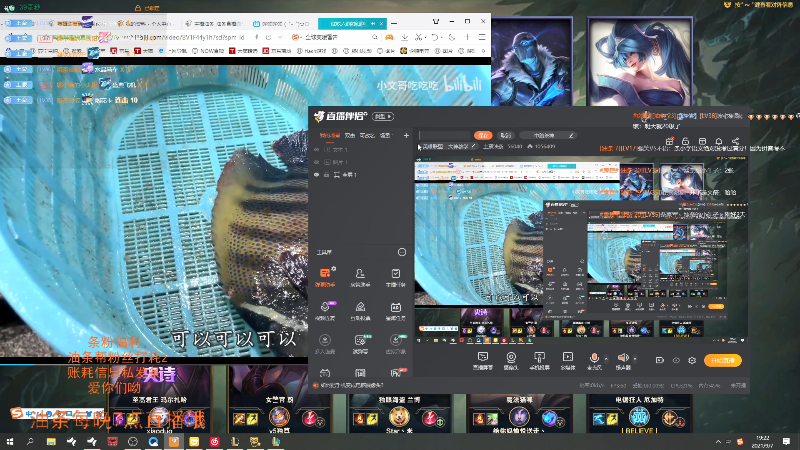Open the phone screen-cast source button

[539, 360]
